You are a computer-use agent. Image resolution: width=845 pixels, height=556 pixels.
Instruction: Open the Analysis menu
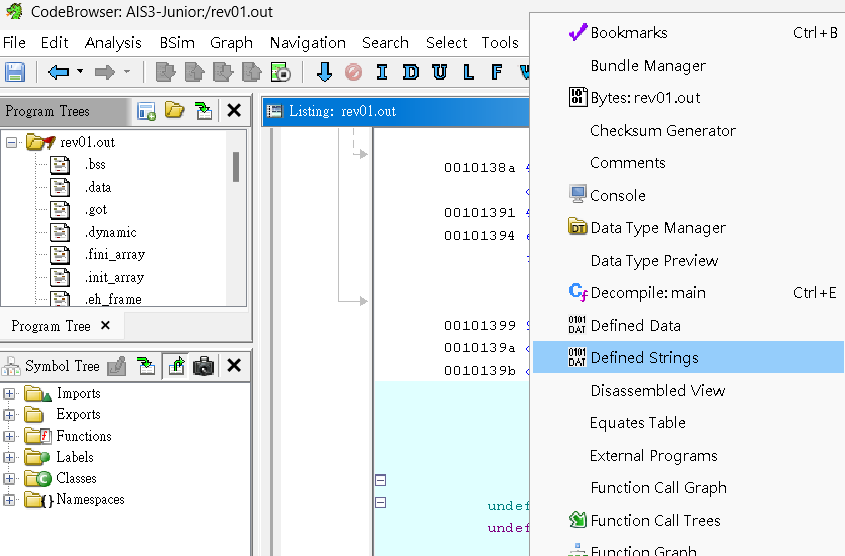coord(113,43)
